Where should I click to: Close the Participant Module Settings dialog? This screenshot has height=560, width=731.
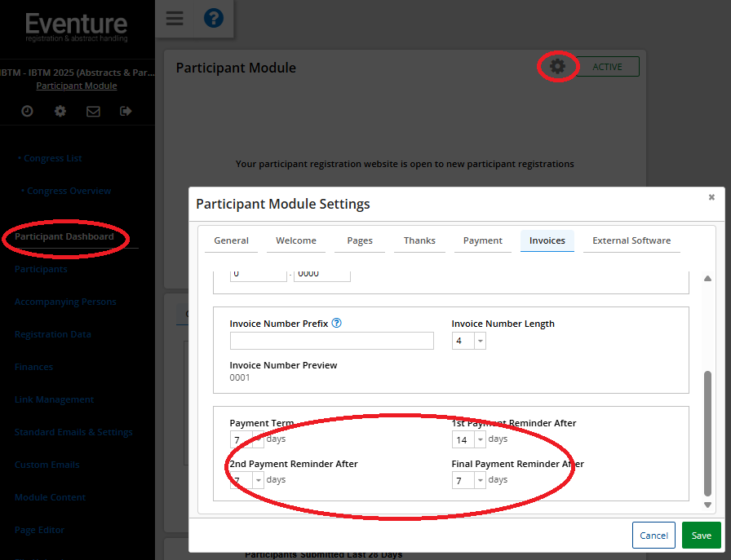[711, 197]
